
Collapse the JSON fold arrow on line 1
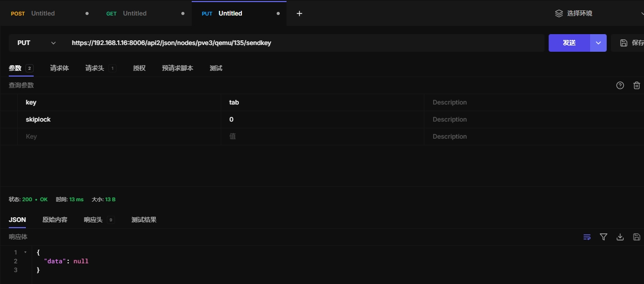pos(25,252)
